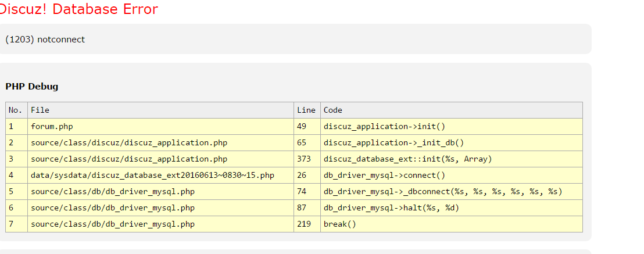Select db_driver_mysql.php file cell in row 6
The height and width of the screenshot is (254, 644).
tap(160, 208)
